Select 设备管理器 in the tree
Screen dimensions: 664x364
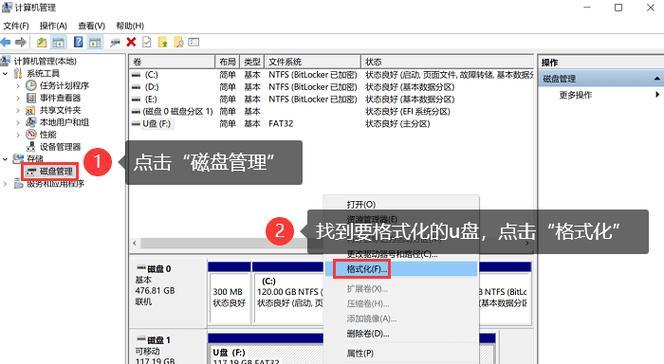60,147
